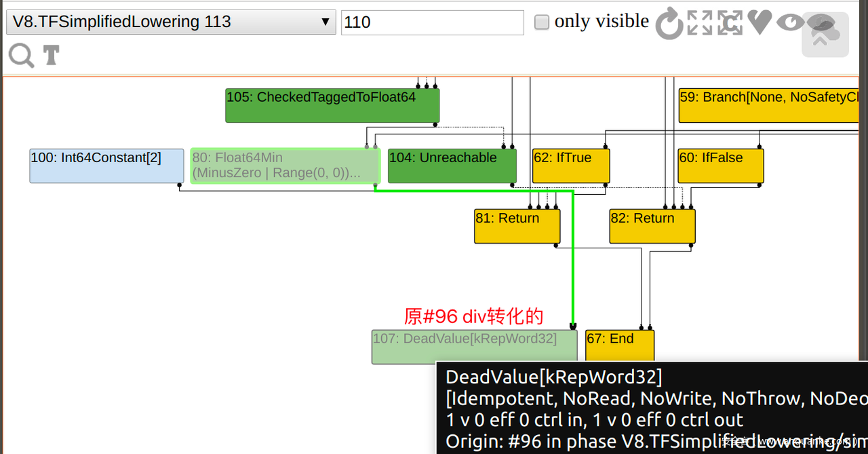This screenshot has height=454, width=868.
Task: Select the 62: IfTrue control node
Action: click(571, 166)
